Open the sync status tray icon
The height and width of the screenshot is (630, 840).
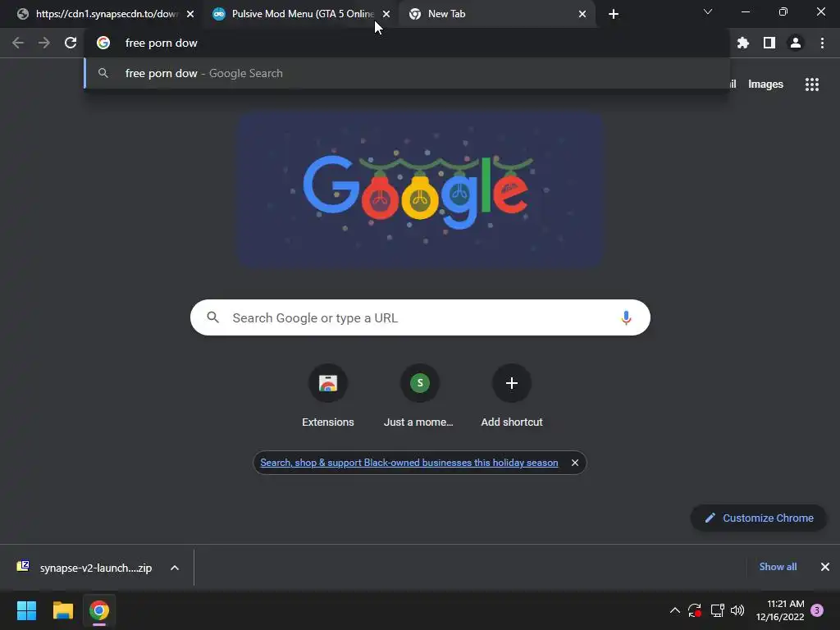tap(695, 610)
